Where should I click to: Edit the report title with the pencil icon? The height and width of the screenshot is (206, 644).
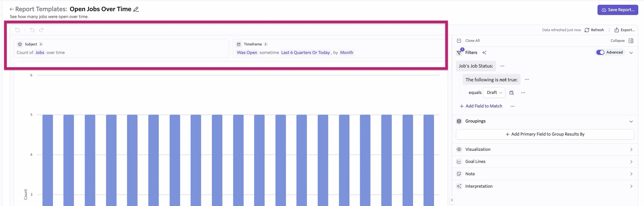tap(136, 10)
